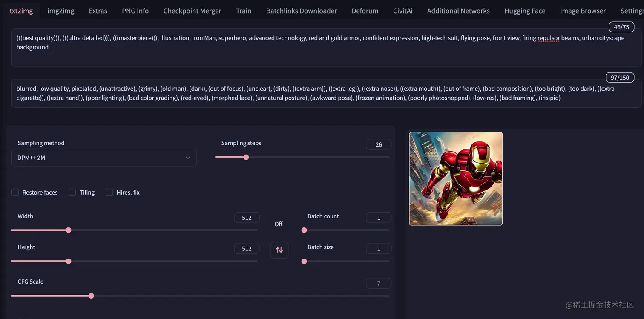Adjust the Batch size slider
Screen dimensions: 644x319
click(x=345, y=261)
